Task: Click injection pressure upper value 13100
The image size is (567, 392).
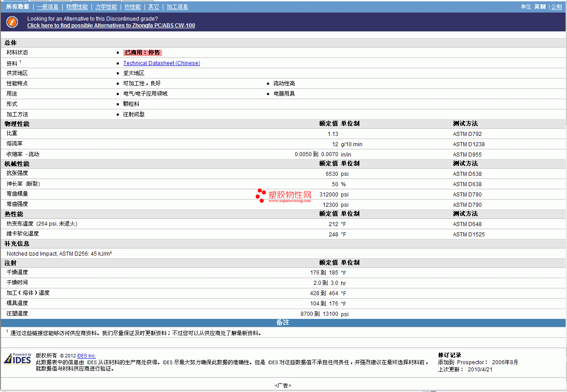Action: point(331,314)
